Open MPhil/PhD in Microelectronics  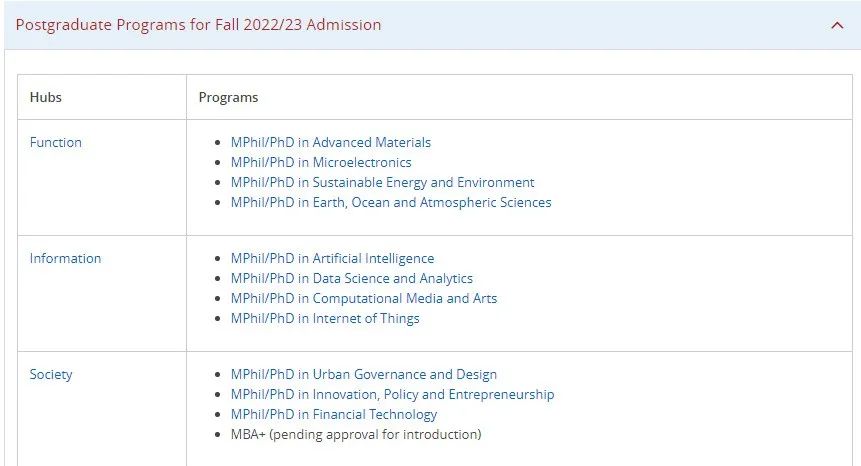321,162
